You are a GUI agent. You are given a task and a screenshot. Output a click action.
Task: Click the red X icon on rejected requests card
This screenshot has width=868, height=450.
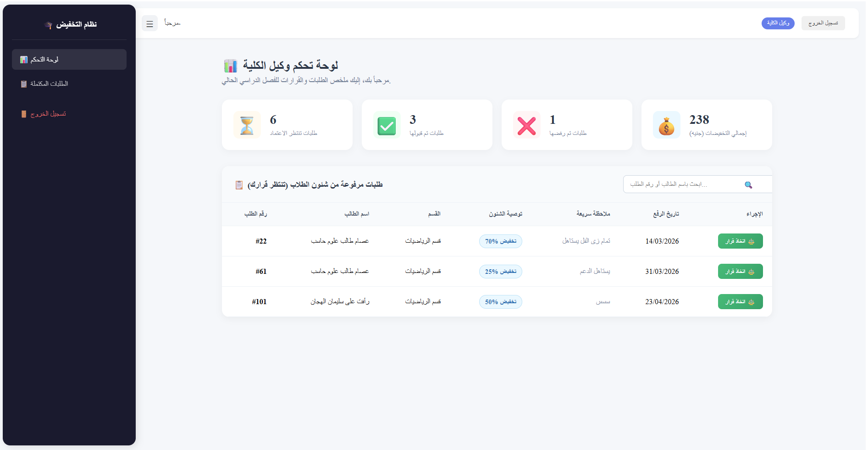pyautogui.click(x=526, y=125)
